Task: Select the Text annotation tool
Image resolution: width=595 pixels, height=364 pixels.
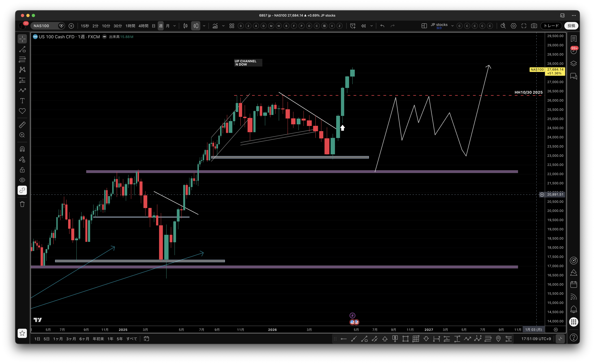Action: (22, 101)
